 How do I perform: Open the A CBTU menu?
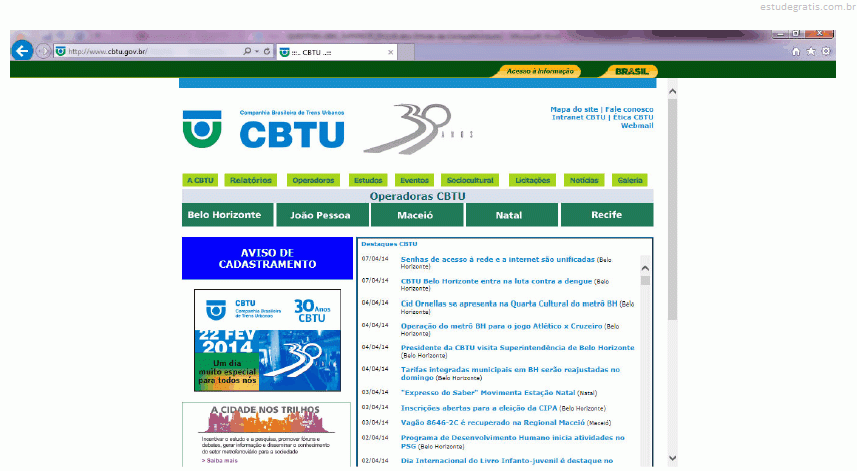pos(200,180)
